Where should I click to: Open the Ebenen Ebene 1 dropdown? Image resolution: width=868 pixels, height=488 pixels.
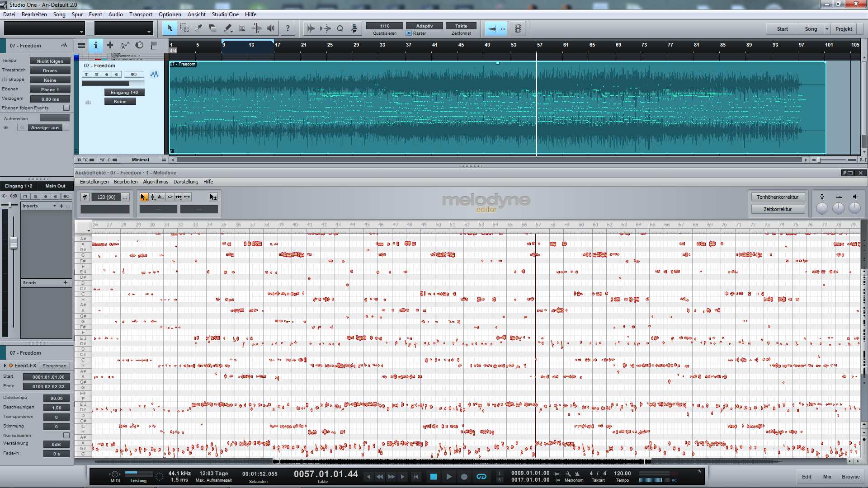click(50, 89)
